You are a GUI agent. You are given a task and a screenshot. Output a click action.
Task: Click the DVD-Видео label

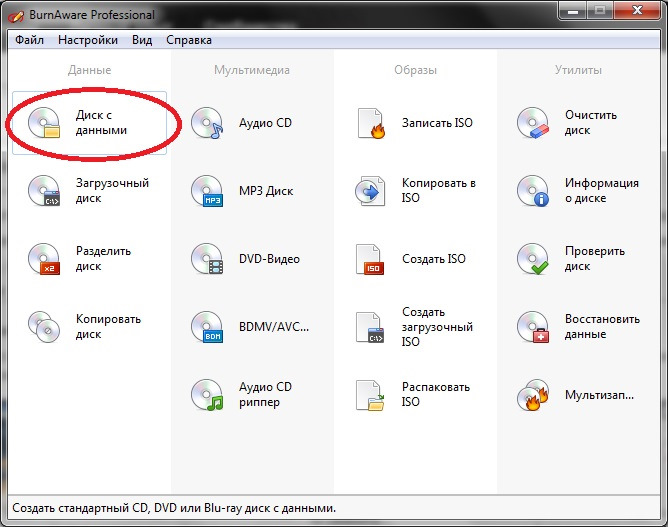click(x=269, y=259)
